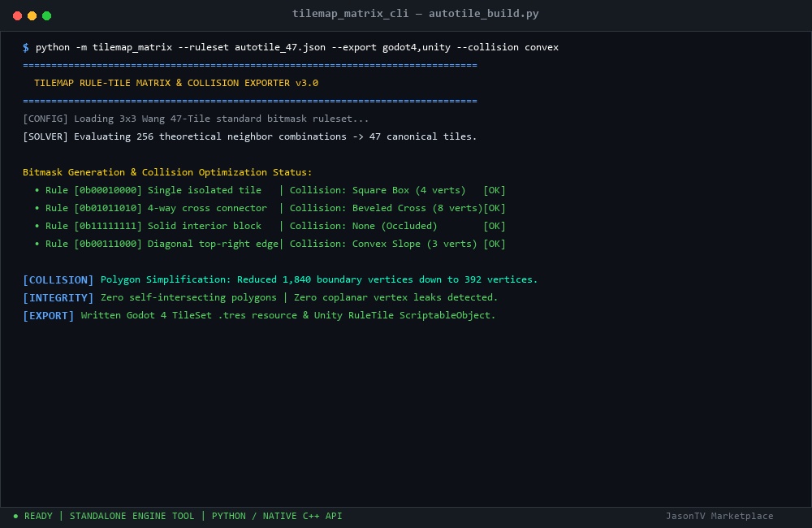Click the [OK] status on Solid interior block row

494,226
